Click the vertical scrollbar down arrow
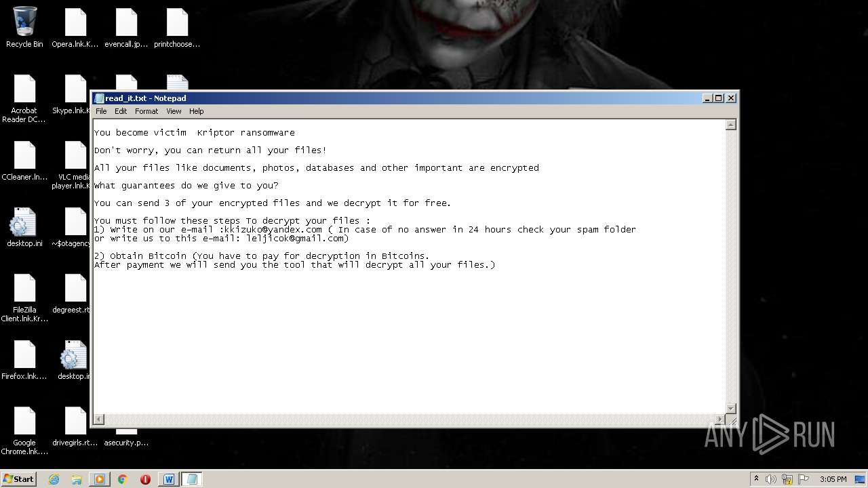The image size is (868, 488). [730, 409]
